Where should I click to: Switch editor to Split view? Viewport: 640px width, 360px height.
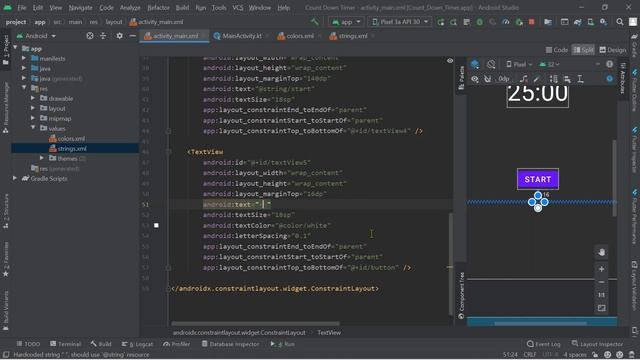[x=583, y=50]
